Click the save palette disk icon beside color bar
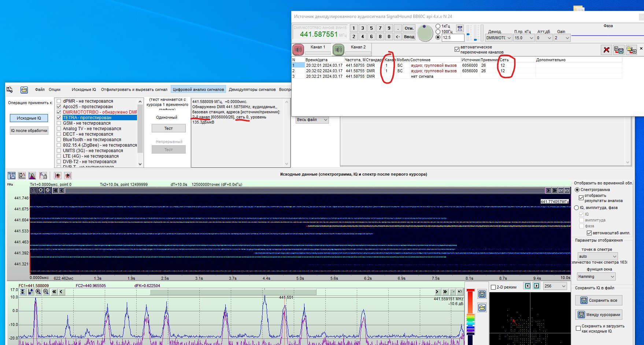 click(x=482, y=294)
